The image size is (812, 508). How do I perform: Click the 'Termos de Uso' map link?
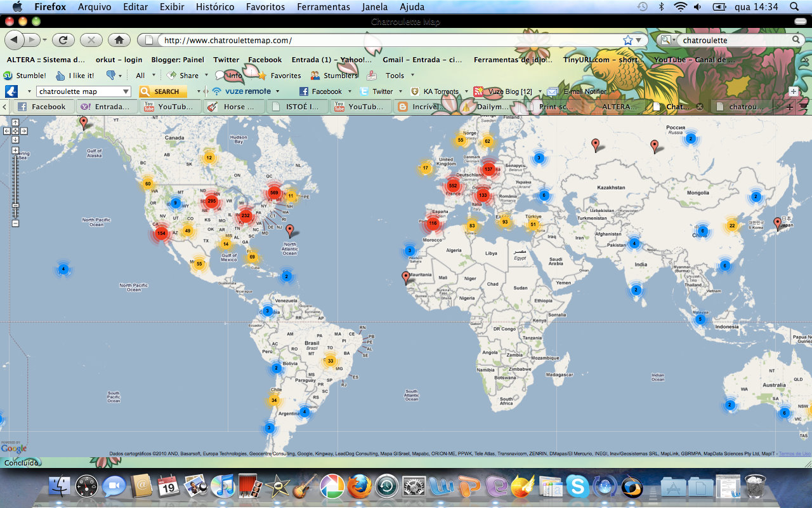(x=794, y=453)
